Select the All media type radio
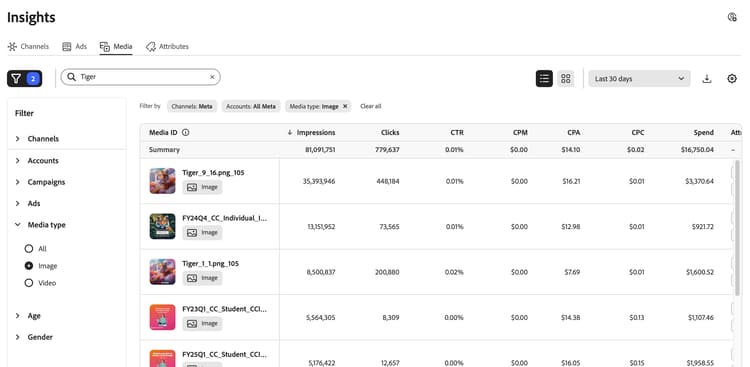The height and width of the screenshot is (367, 750). 29,249
